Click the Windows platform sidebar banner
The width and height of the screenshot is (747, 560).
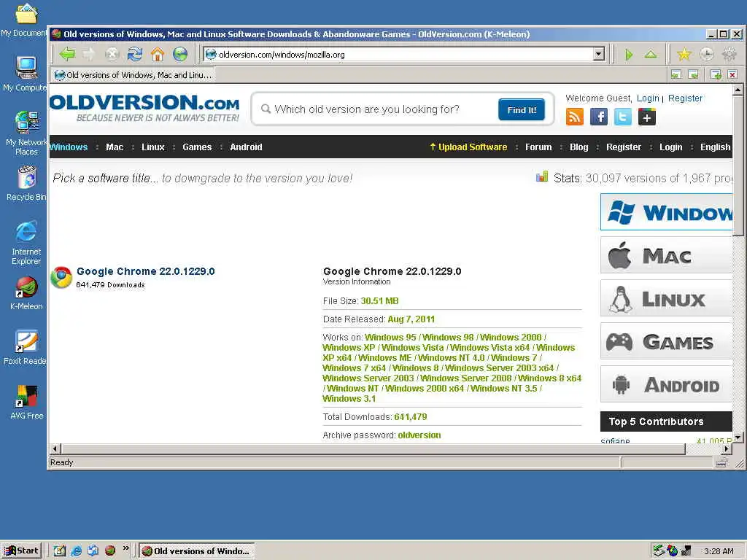[x=666, y=212]
